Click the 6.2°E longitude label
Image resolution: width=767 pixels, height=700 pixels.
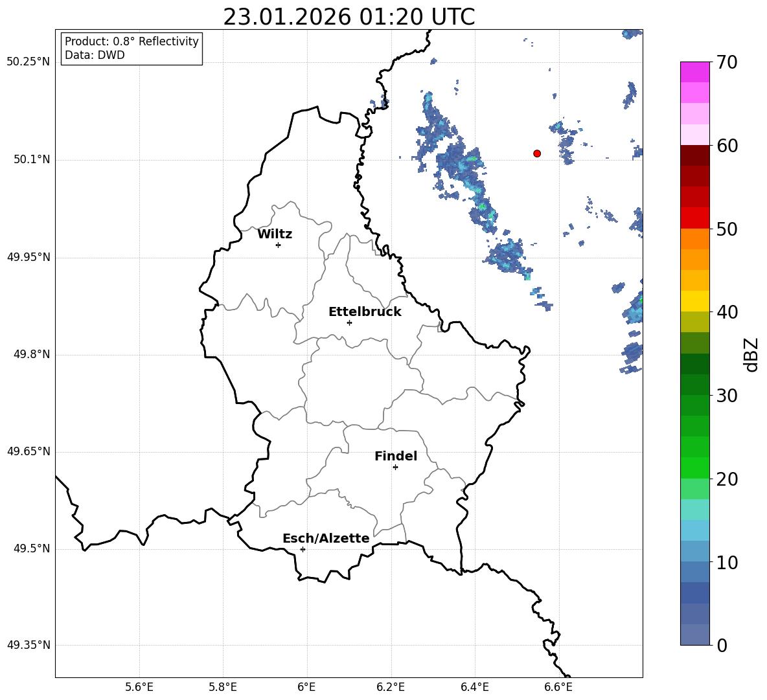391,687
